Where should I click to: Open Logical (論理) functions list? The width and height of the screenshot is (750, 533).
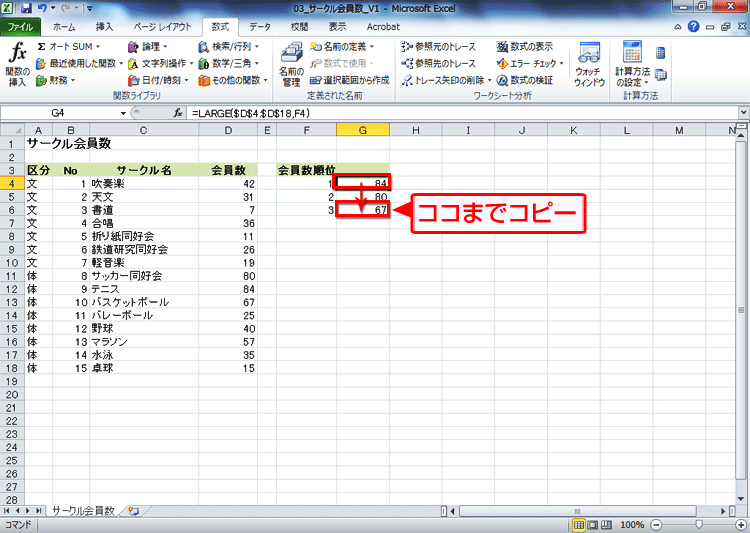(148, 46)
